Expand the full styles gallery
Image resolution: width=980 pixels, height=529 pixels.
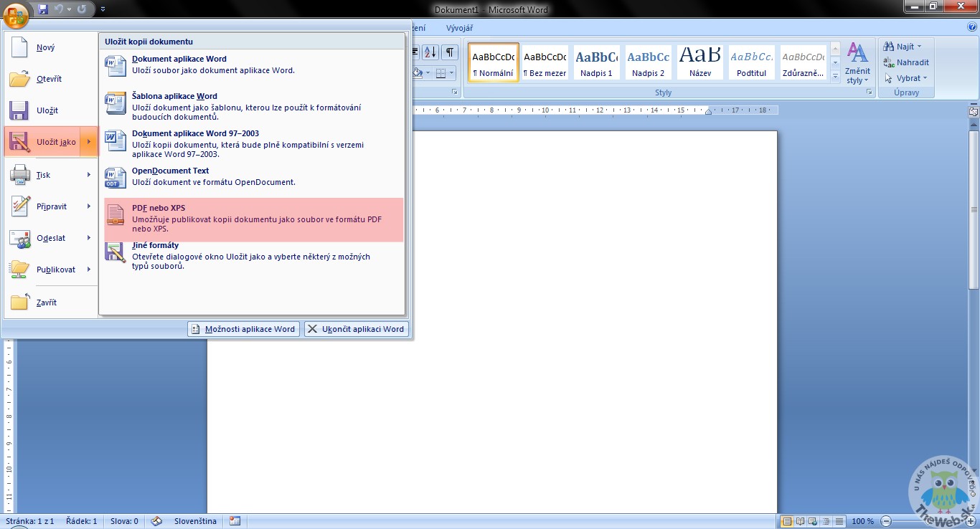[x=835, y=75]
